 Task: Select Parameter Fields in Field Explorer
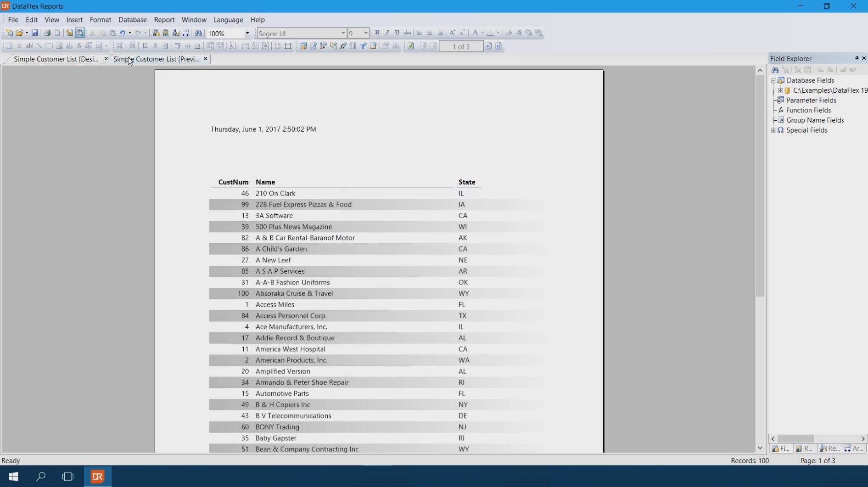click(x=811, y=101)
